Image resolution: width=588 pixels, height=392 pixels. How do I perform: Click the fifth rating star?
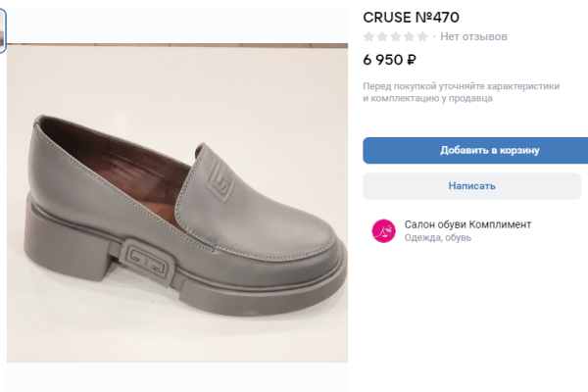click(x=422, y=37)
